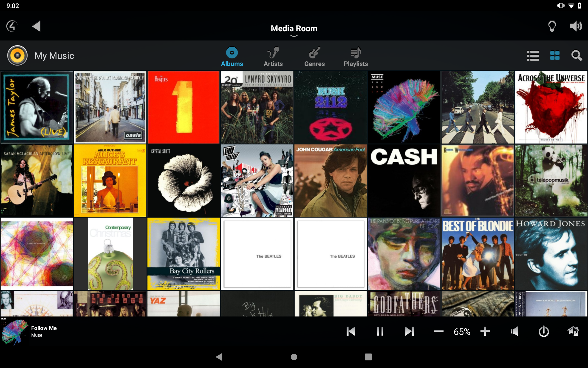Tap the Control4 logo icon
Screen dimensions: 588x368
tap(12, 26)
